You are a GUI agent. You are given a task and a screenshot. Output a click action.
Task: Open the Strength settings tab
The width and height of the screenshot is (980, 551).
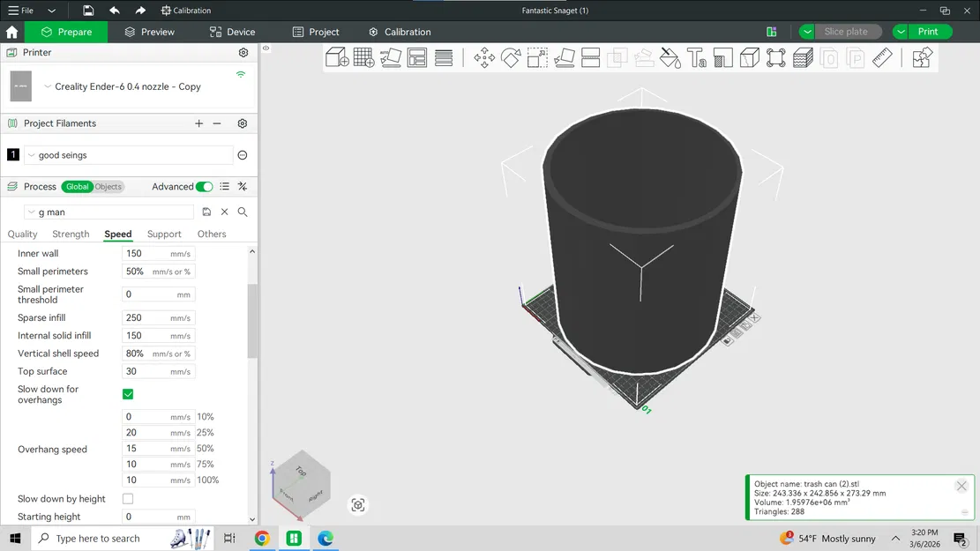coord(71,235)
